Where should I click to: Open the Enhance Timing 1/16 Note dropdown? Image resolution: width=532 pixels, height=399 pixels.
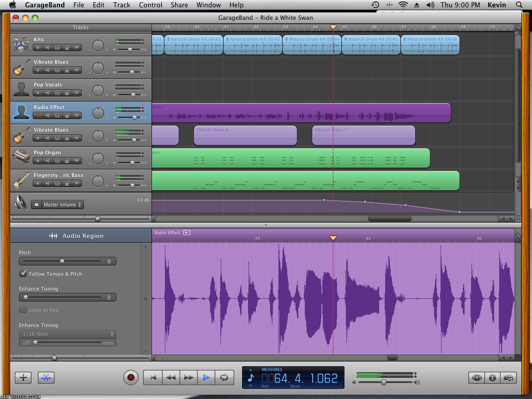click(x=67, y=334)
